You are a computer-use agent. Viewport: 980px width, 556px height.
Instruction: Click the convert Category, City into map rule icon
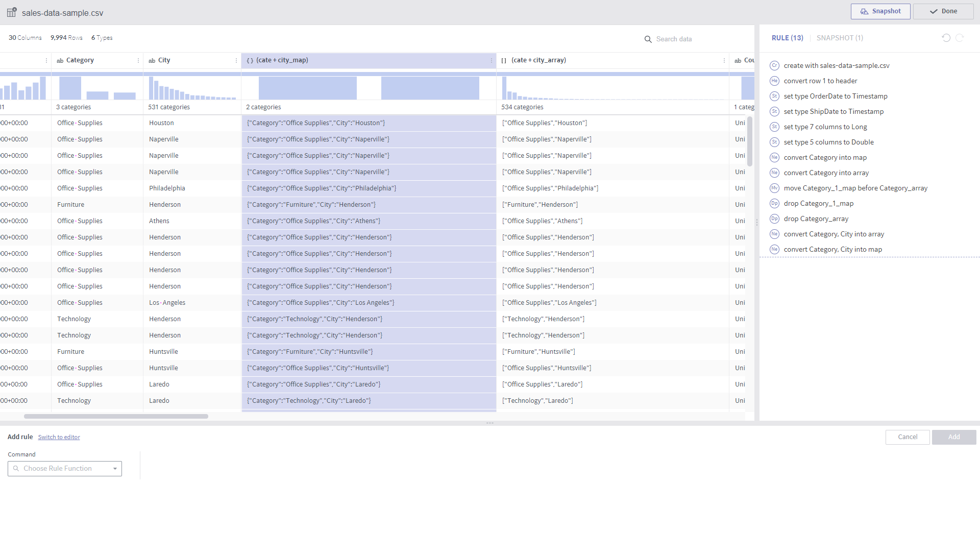(x=774, y=249)
